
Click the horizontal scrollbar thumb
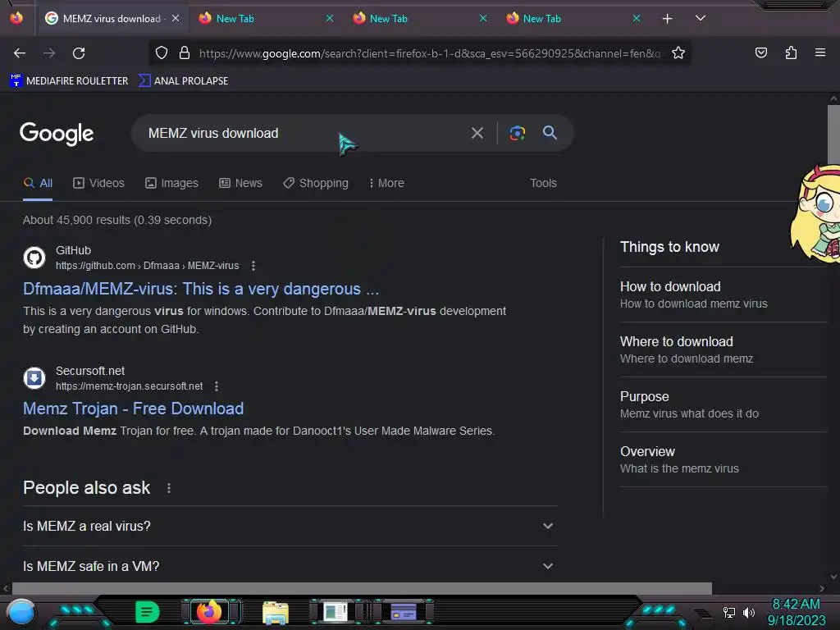pyautogui.click(x=362, y=588)
